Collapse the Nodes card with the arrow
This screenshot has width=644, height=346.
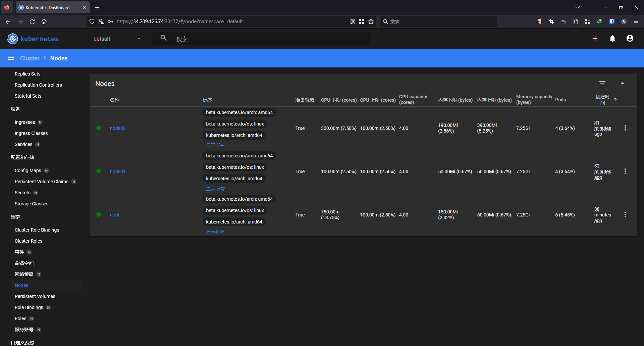coord(623,83)
